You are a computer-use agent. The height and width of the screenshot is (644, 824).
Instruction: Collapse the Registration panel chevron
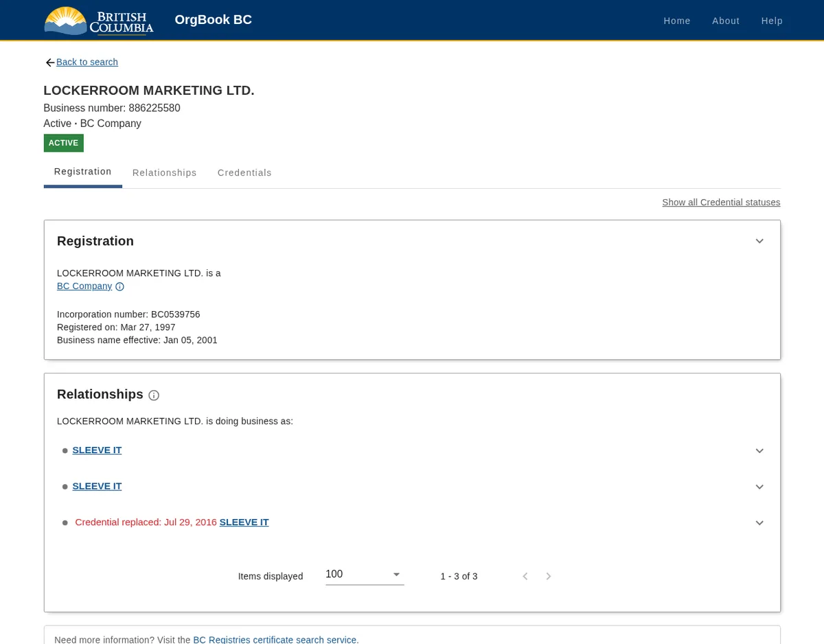pos(759,241)
